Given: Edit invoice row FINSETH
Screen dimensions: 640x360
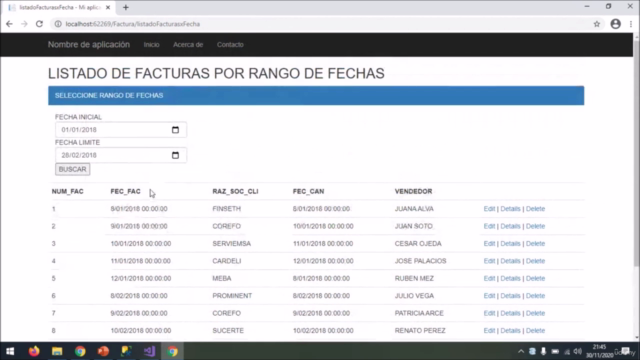Looking at the screenshot, I should pos(489,209).
